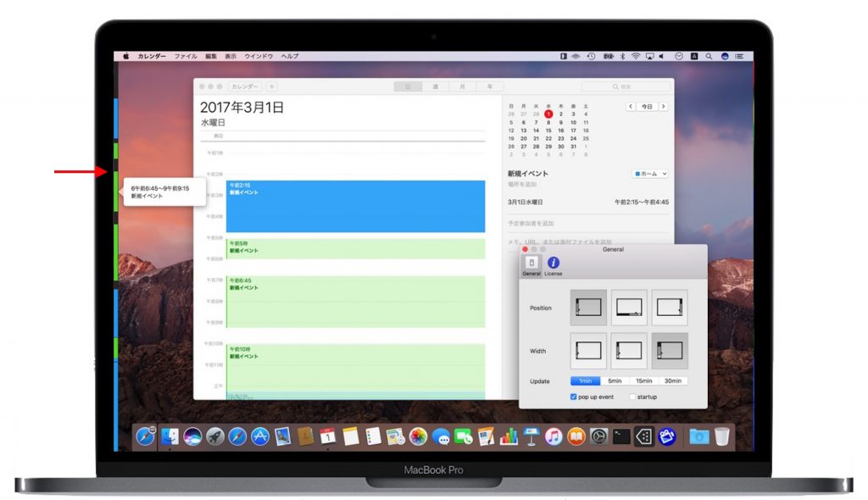Open iTunes from the Dock
The height and width of the screenshot is (500, 868).
coord(554,437)
